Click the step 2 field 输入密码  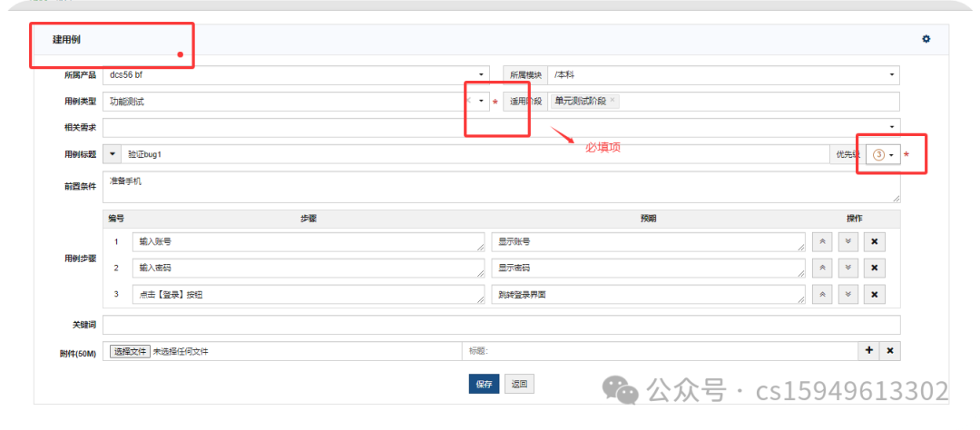click(309, 269)
